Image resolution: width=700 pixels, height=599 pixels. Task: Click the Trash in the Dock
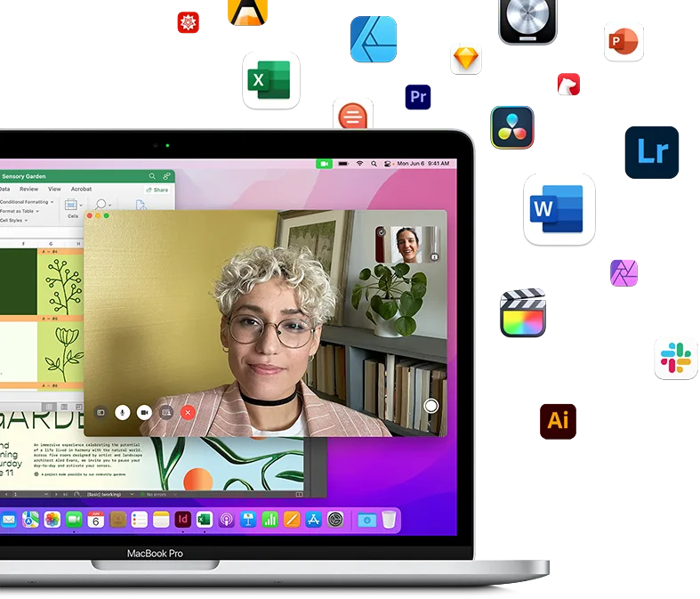coord(389,520)
